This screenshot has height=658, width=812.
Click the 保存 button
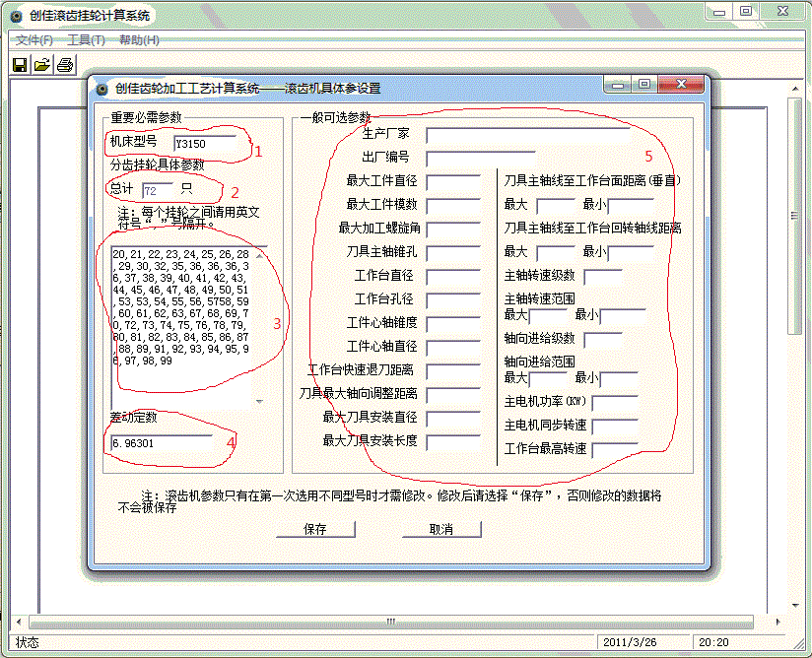pyautogui.click(x=319, y=529)
